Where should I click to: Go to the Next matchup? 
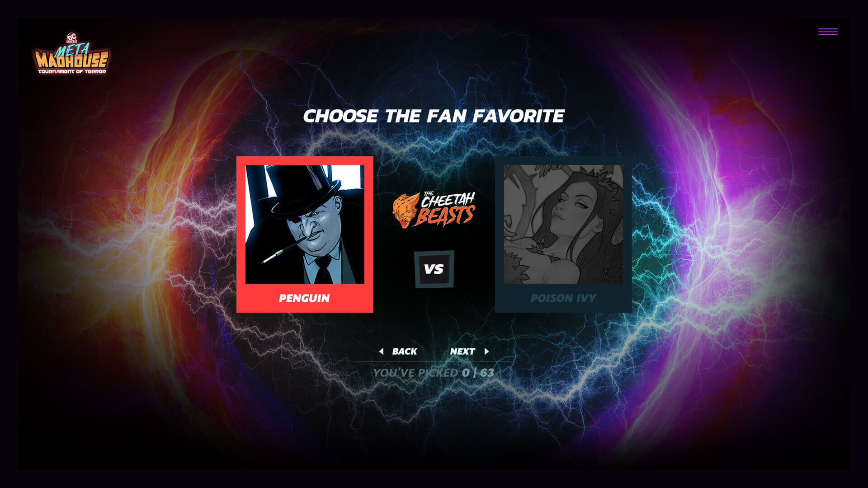(469, 352)
